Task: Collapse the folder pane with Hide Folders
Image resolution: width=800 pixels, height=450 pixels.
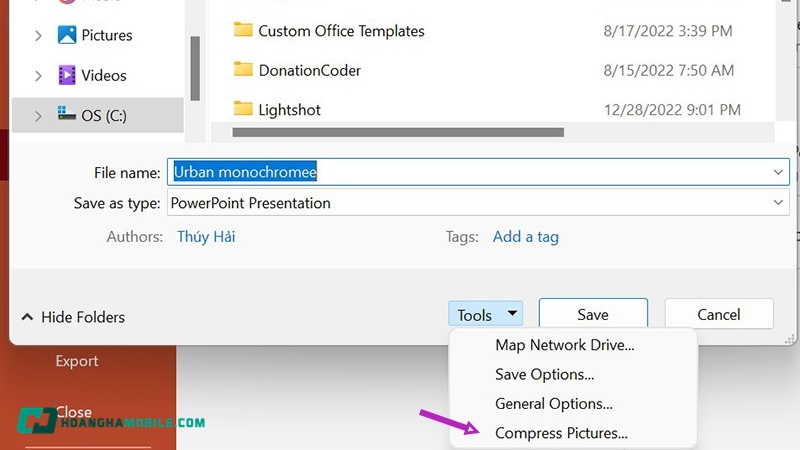Action: tap(73, 317)
